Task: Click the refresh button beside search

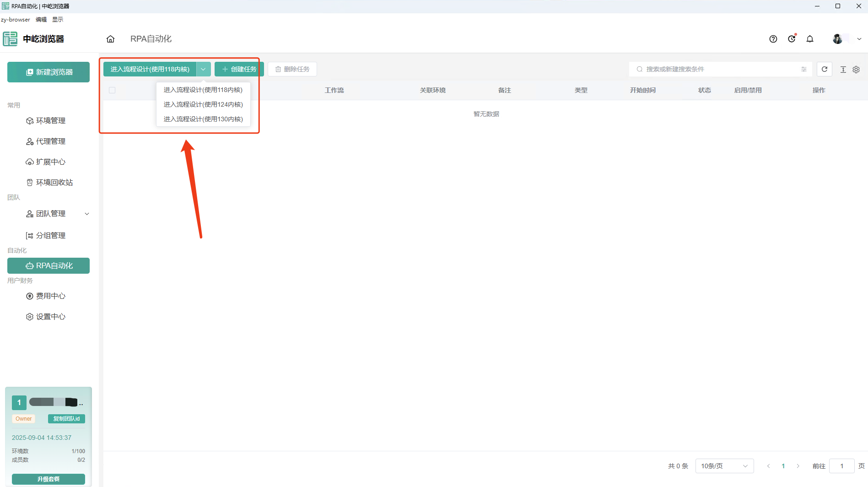Action: [825, 69]
